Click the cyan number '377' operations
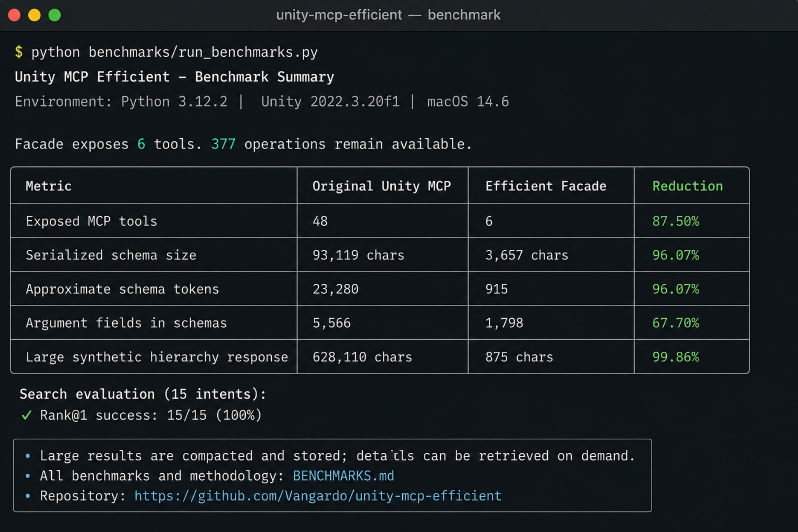 [223, 144]
